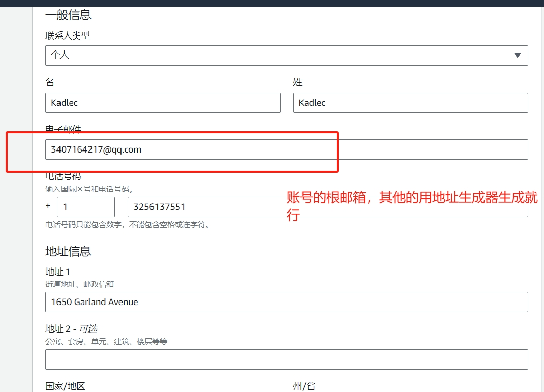Click the 地址 2 - 可选 label

pos(71,329)
